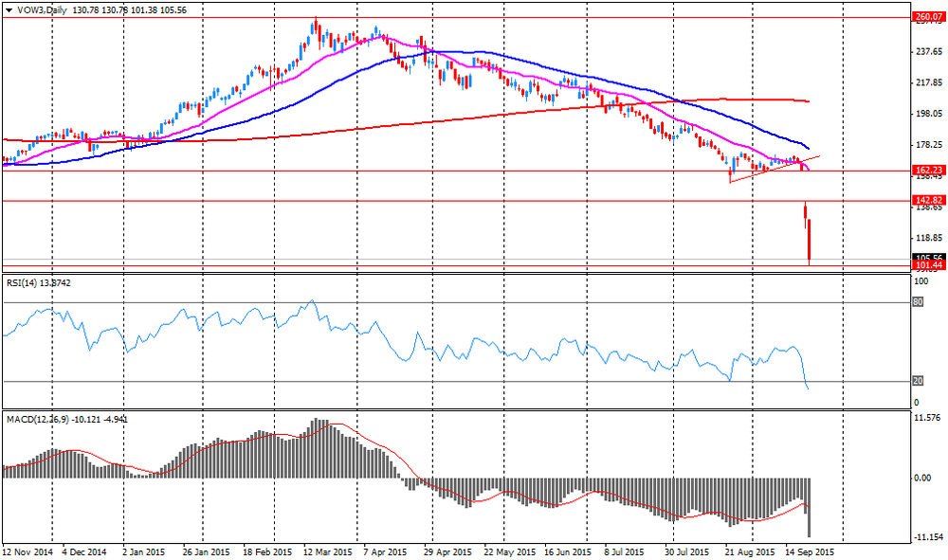
Task: Click the 29 Apr 2015 date label
Action: [447, 552]
